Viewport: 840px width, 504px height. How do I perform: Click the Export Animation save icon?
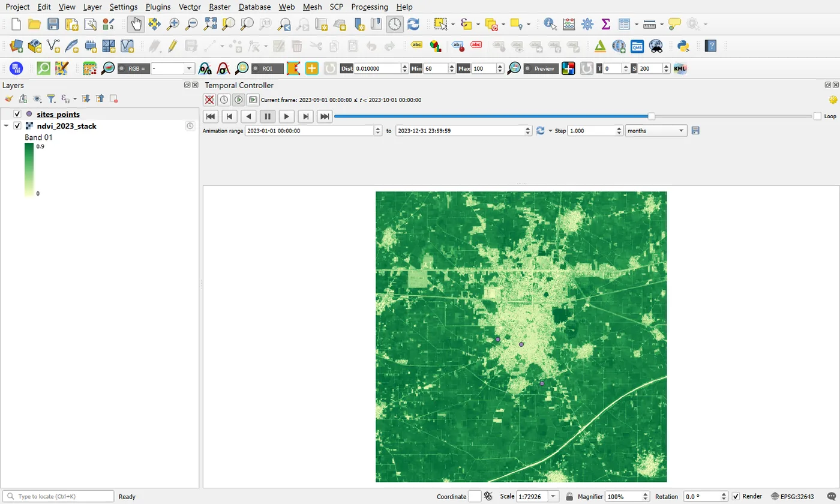(695, 130)
